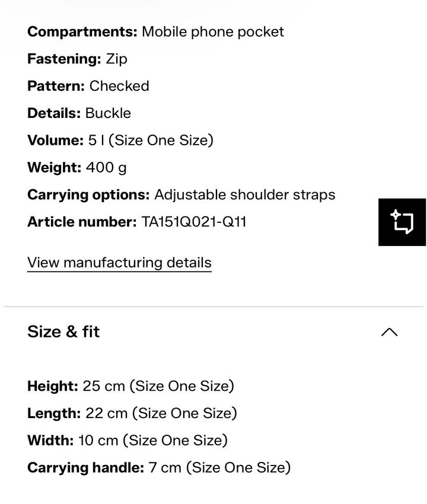Select the 7 cm carrying handle value
This screenshot has height=504, width=427.
point(165,468)
